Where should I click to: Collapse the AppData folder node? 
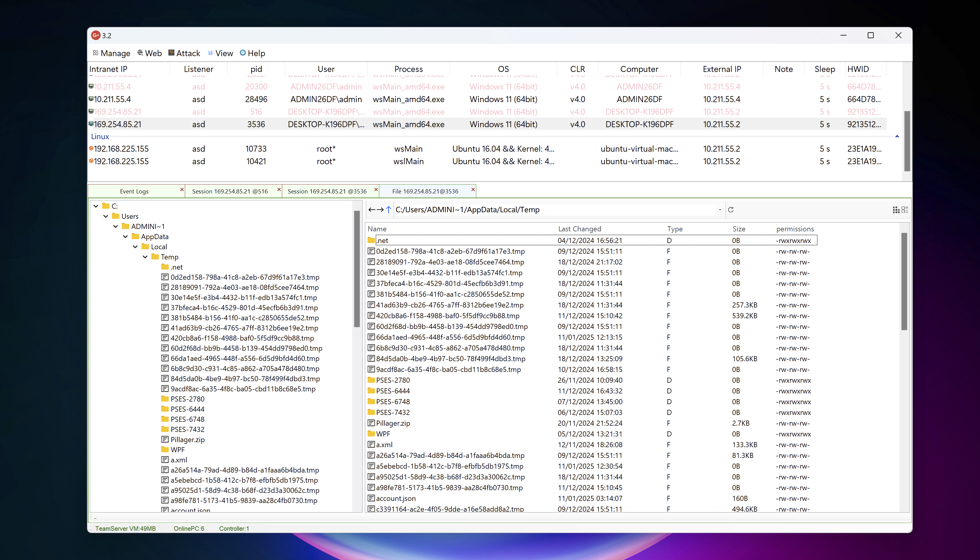(x=125, y=236)
